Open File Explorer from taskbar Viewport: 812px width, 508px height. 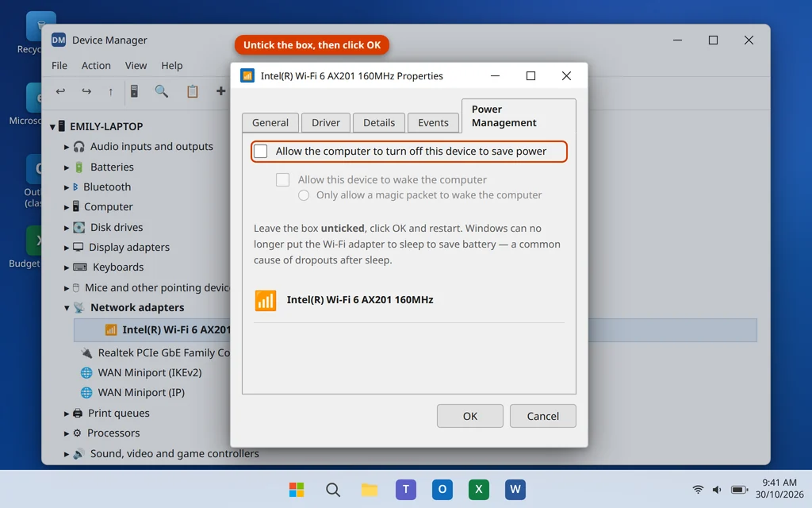coord(370,489)
